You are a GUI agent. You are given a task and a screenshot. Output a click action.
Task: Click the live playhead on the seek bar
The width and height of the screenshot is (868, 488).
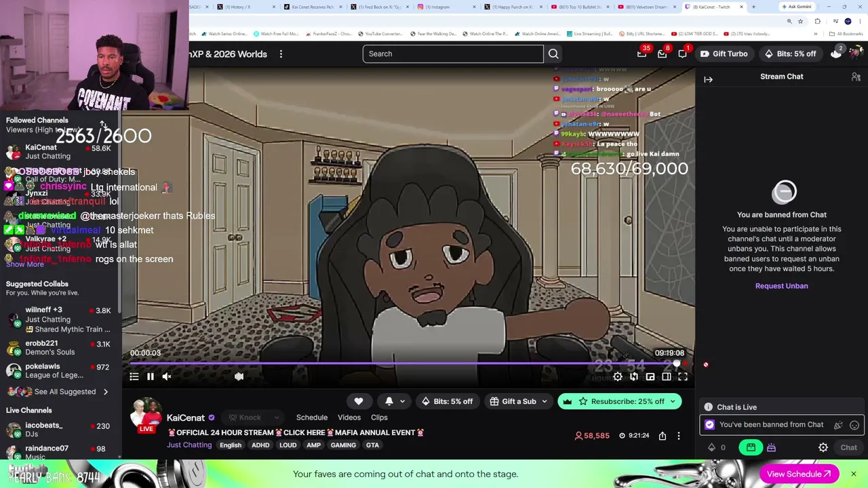coord(677,364)
